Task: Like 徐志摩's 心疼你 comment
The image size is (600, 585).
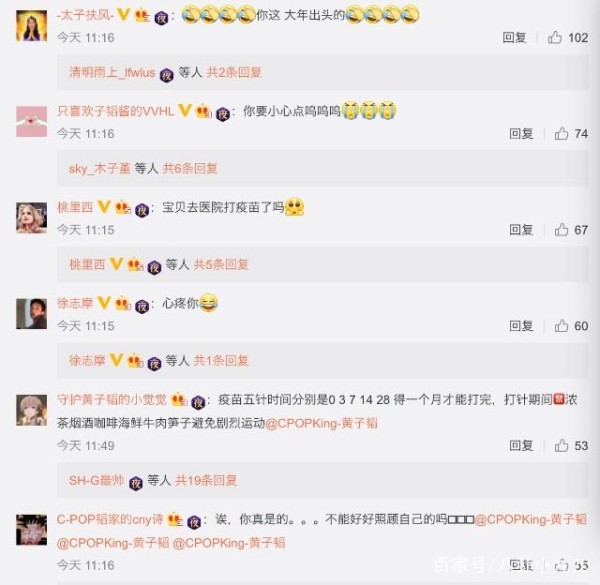Action: 561,326
